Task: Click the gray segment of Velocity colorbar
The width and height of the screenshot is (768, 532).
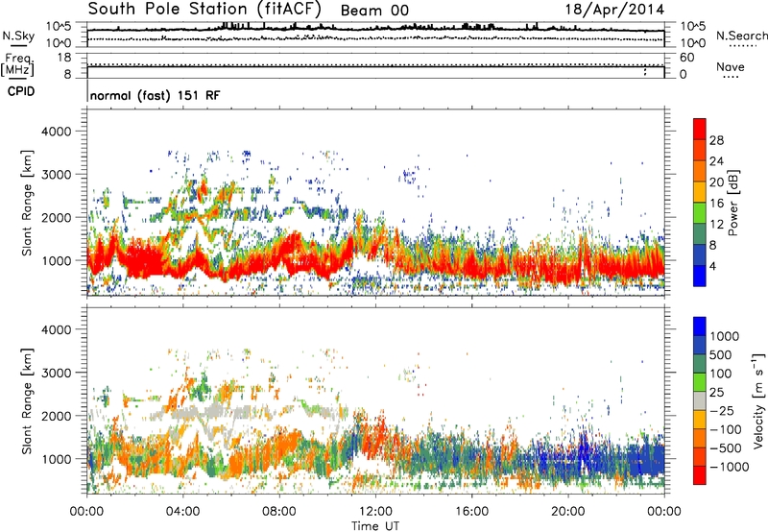Action: pyautogui.click(x=700, y=401)
